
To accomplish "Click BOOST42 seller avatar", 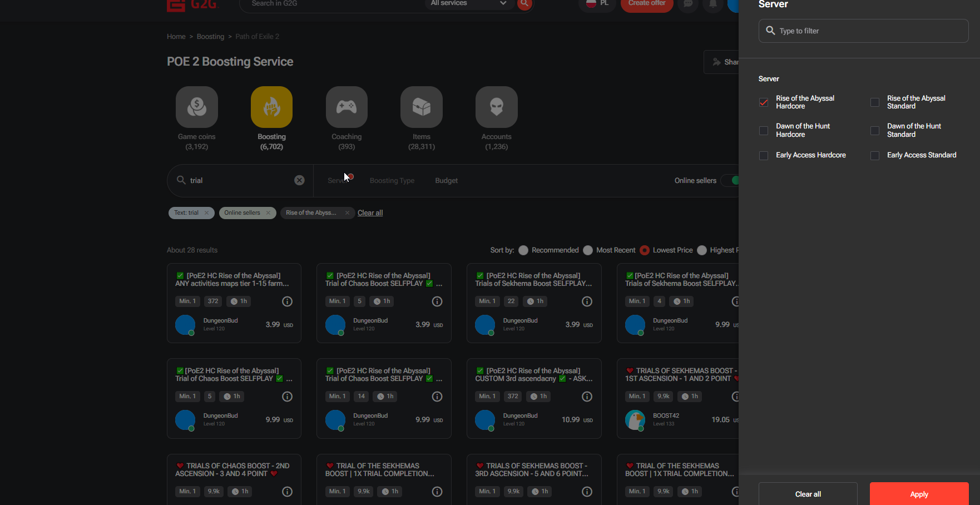I will [x=635, y=420].
